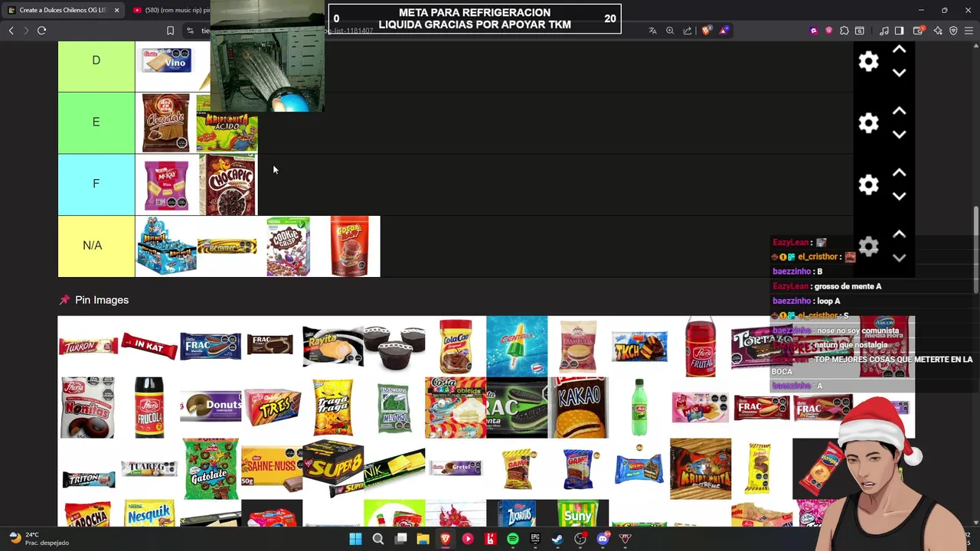Pick the Gatolate green bag image

point(211,468)
